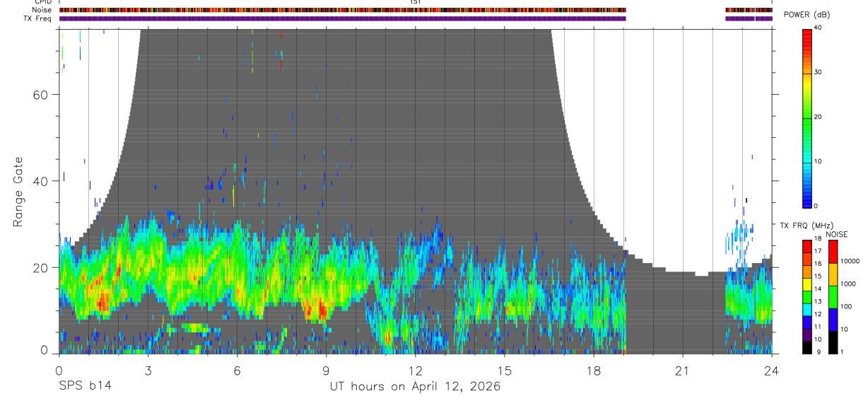Click the TX Freq purple strip
Image resolution: width=868 pixels, height=401 pixels.
342,18
